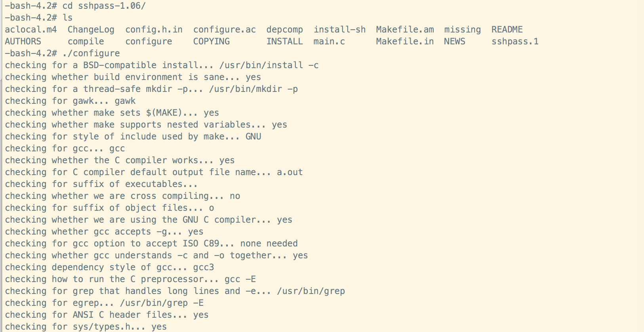This screenshot has height=332, width=644.
Task: Click the main.c file in listing
Action: pos(329,42)
